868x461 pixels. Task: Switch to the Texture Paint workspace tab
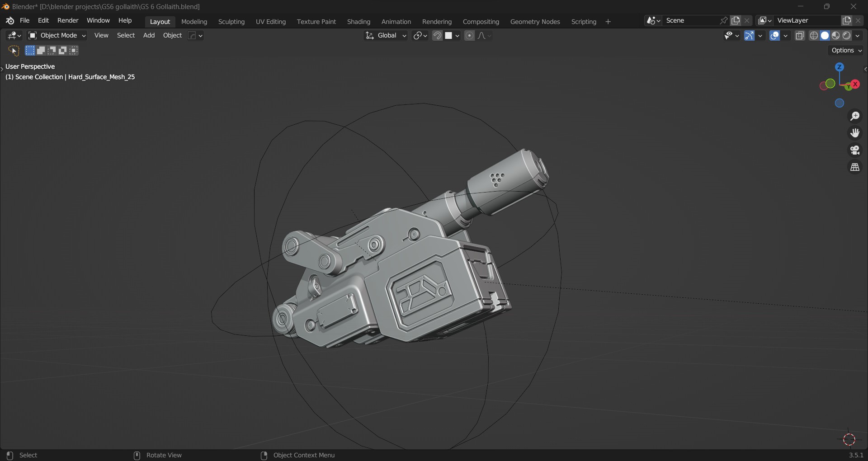[316, 22]
